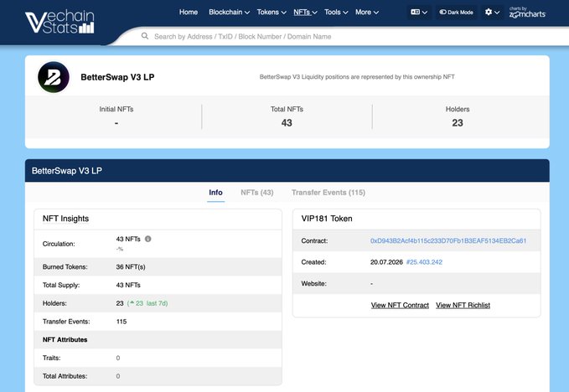Click the BetterSwap V3 LP description text
Screen dimensions: 569x392
(357, 77)
